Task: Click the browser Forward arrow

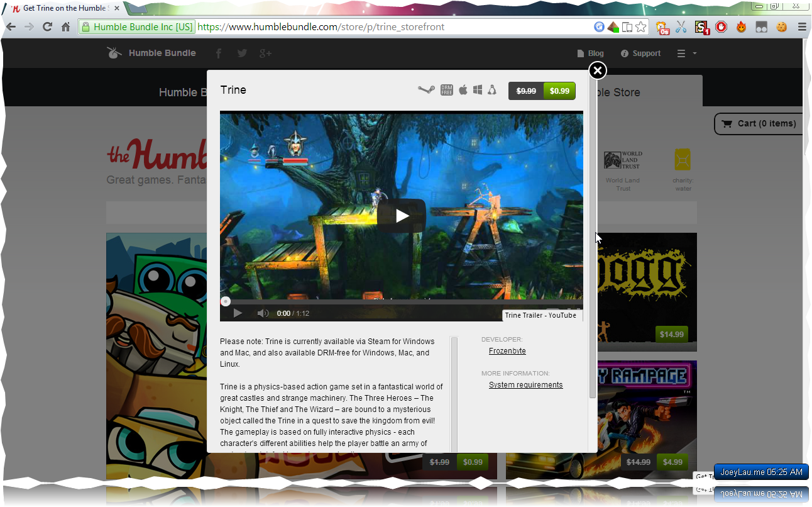Action: point(29,27)
